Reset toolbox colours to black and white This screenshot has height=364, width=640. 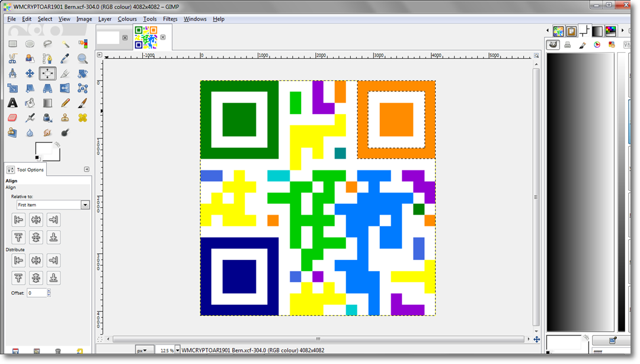(x=37, y=158)
